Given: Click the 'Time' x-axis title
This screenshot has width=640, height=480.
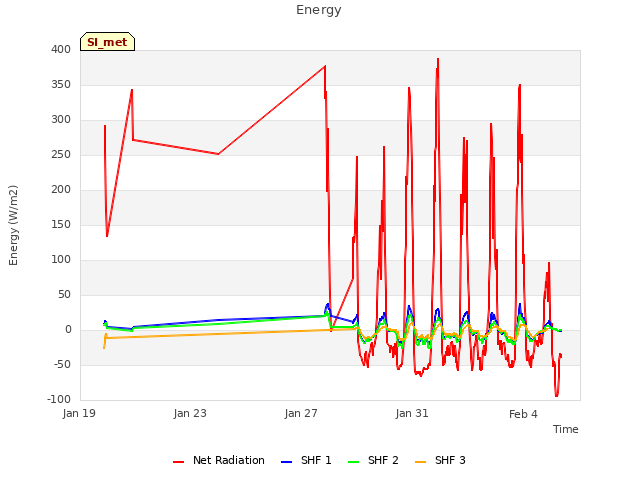Looking at the screenshot, I should point(566,429).
